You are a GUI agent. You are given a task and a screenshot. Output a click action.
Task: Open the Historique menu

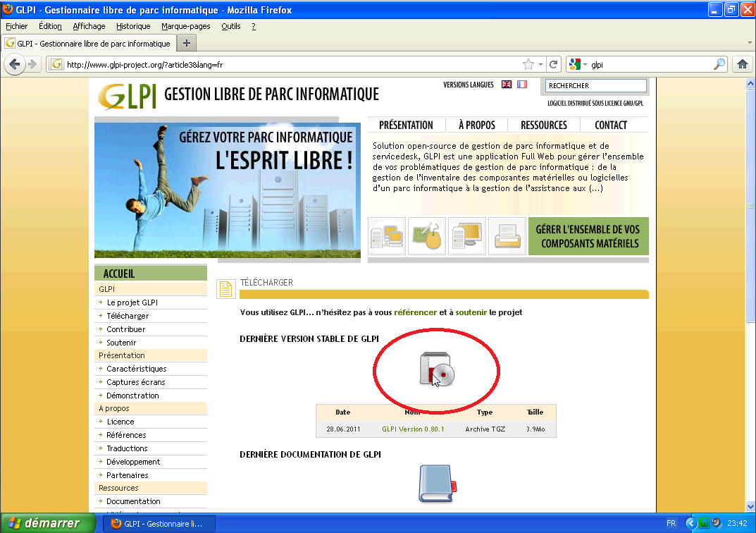(x=133, y=26)
